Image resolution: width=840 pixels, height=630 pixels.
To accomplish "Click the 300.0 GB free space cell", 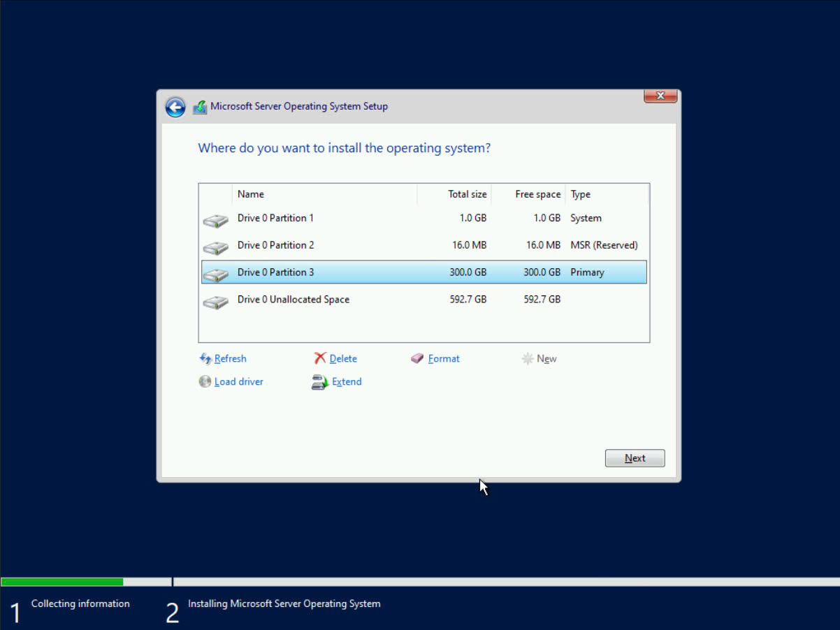I will coord(542,272).
